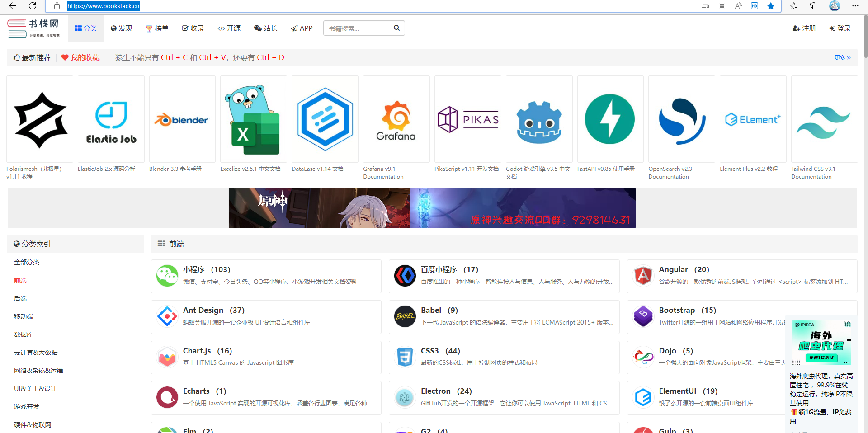Open the 小程序 WeChat icon

pos(167,276)
